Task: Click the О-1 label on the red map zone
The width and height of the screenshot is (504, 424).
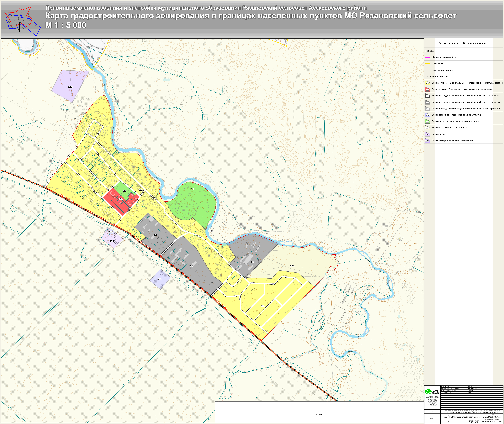Action: [121, 199]
